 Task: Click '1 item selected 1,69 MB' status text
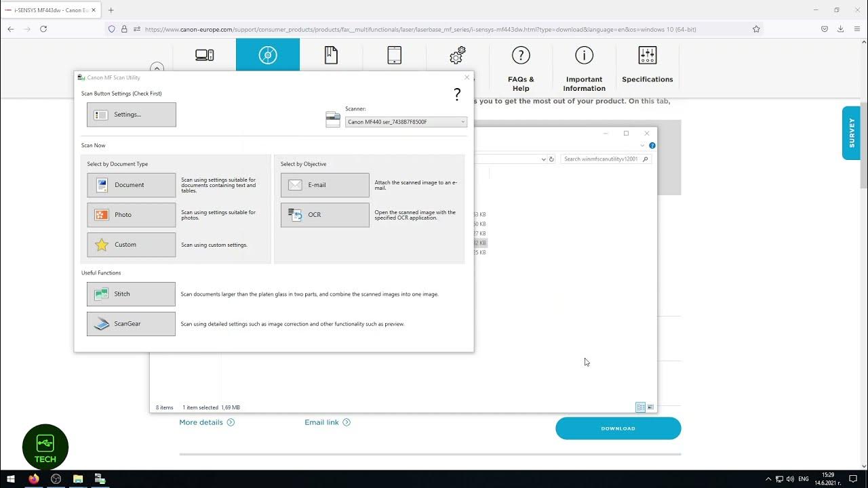(x=211, y=407)
